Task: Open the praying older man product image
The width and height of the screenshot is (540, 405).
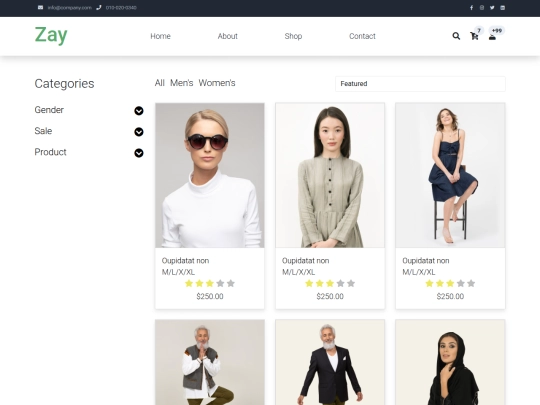Action: pos(210,362)
